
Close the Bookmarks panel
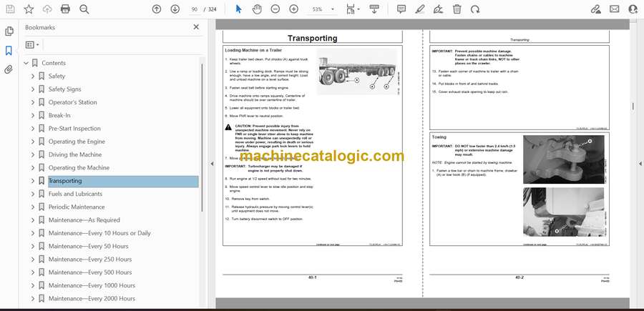coord(196,27)
